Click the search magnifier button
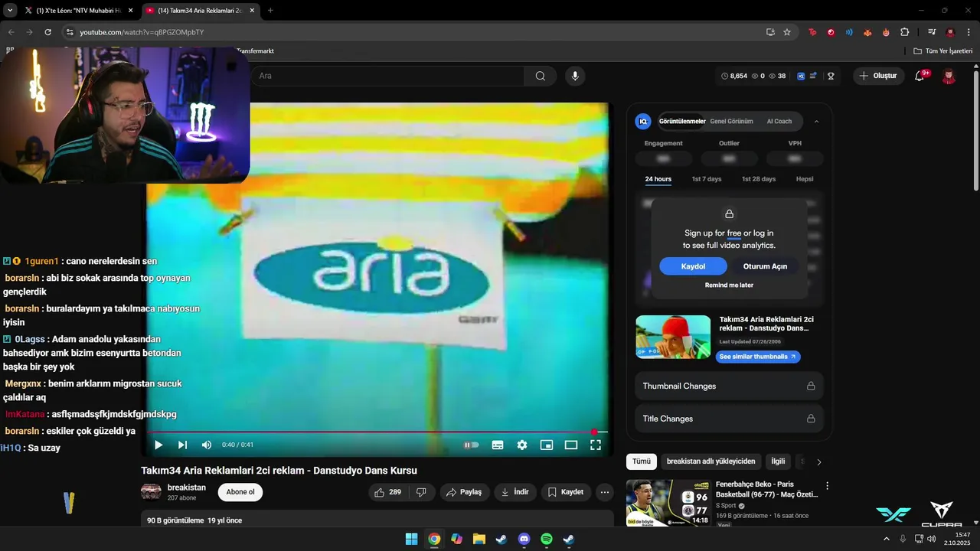980x551 pixels. (541, 76)
